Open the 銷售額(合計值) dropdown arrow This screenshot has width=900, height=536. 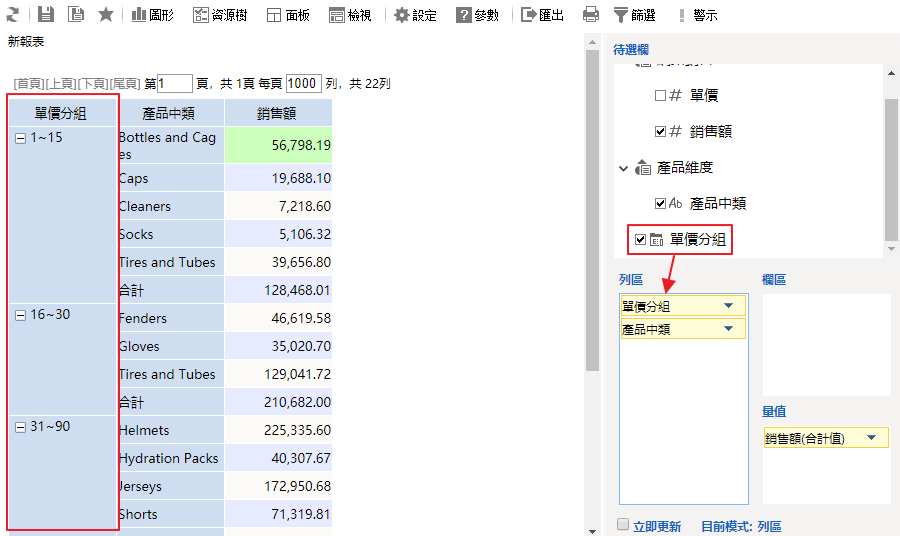point(871,438)
